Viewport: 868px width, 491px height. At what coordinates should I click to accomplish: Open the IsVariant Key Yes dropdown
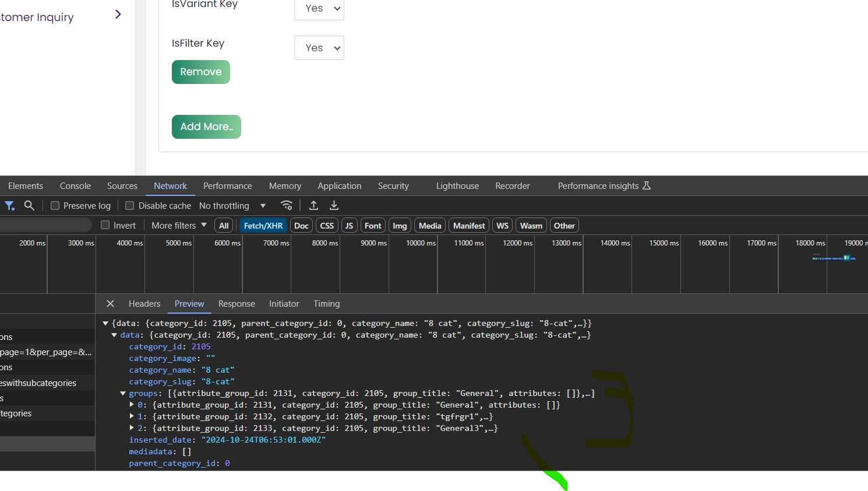(319, 9)
